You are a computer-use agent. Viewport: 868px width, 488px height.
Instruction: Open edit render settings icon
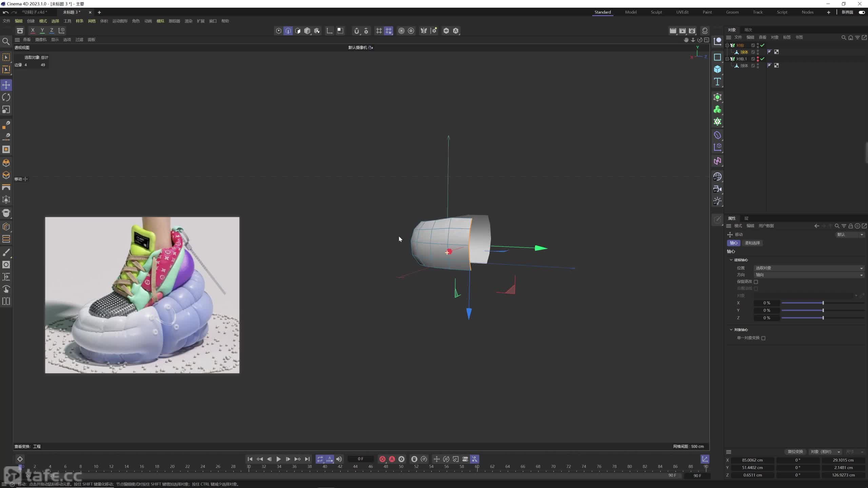pos(692,31)
